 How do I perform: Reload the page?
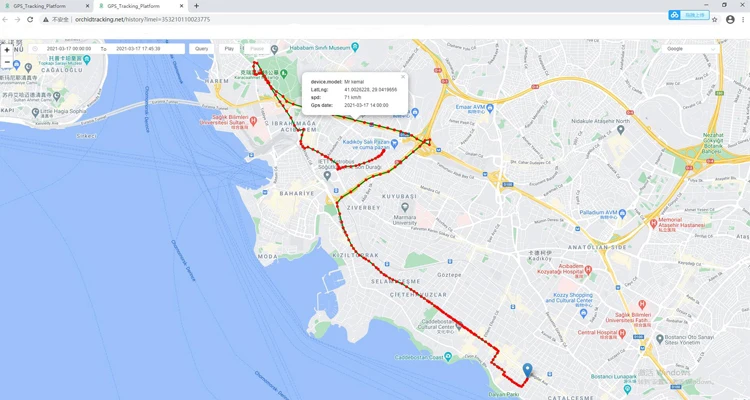[x=30, y=20]
